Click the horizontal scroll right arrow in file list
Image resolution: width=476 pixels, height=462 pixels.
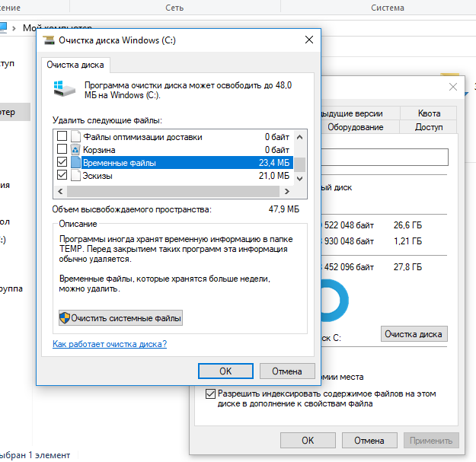tap(286, 191)
